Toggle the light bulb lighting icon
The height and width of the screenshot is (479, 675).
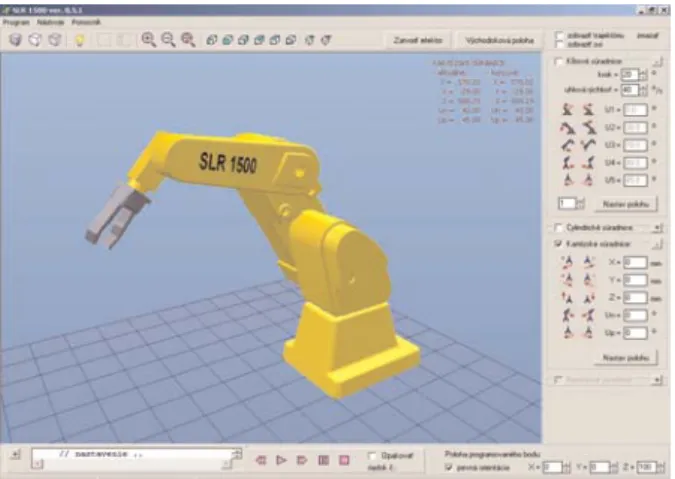pyautogui.click(x=80, y=40)
